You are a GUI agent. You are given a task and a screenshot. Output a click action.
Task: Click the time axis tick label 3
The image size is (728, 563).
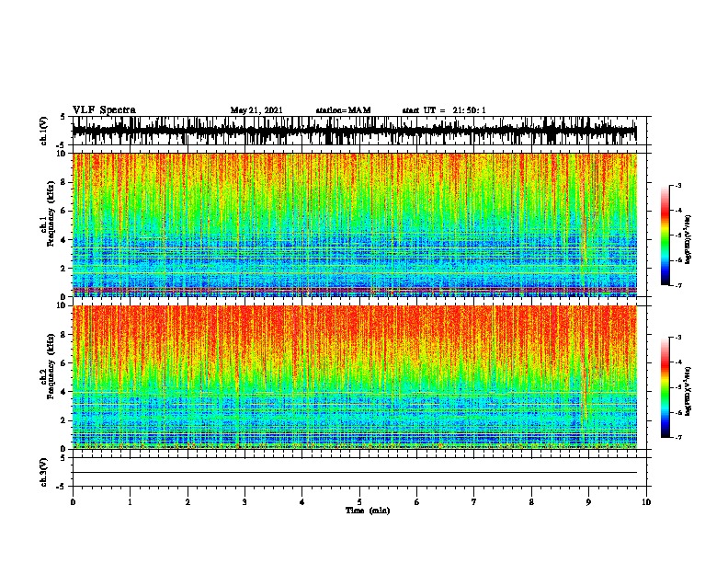245,501
